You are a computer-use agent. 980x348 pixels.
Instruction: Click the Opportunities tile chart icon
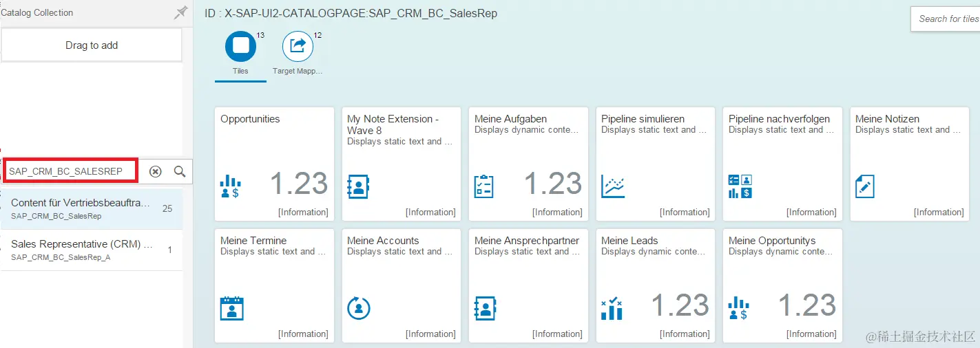click(x=230, y=186)
